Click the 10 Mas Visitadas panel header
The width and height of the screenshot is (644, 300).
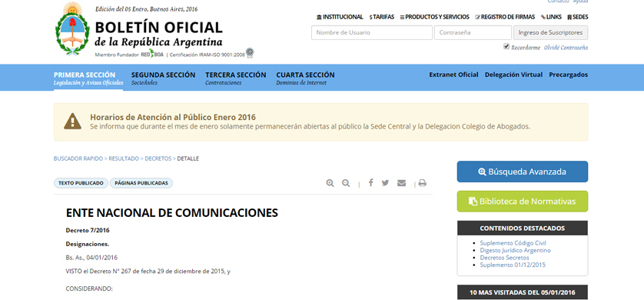(x=522, y=292)
